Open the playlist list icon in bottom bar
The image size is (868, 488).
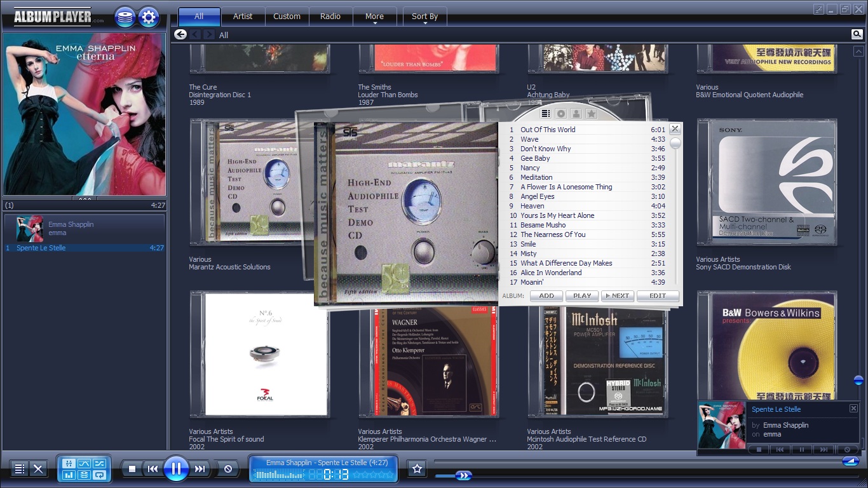[x=20, y=469]
